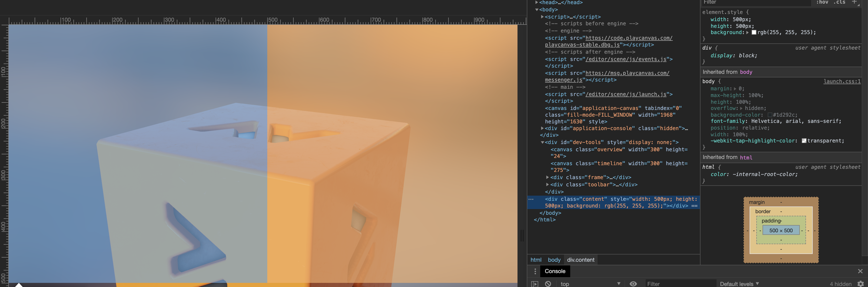Click the max-height: 100% declaration

737,95
